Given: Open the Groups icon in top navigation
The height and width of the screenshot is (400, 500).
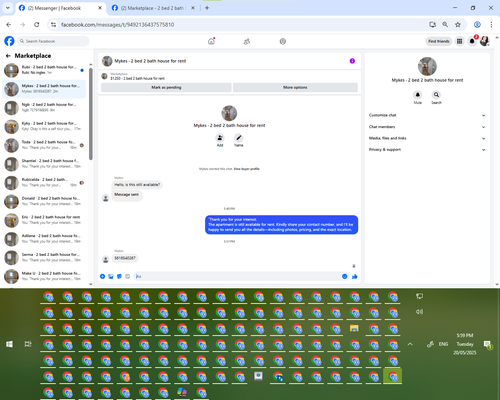Looking at the screenshot, I should pos(283,41).
